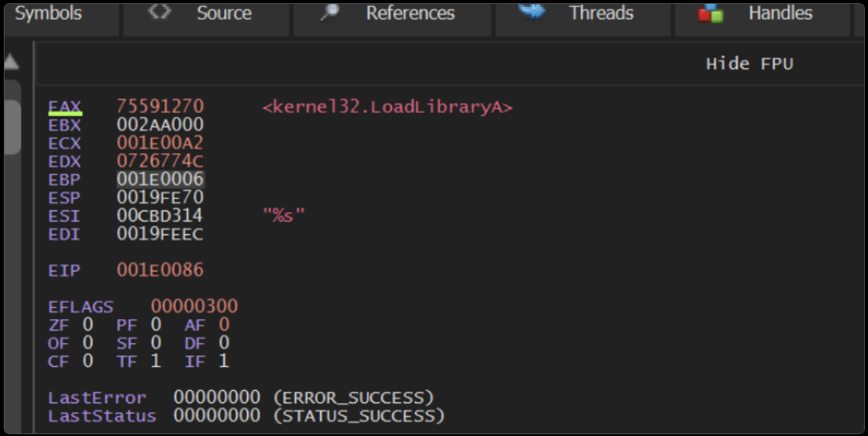Click Hide FPU button
This screenshot has width=868, height=436.
click(749, 64)
